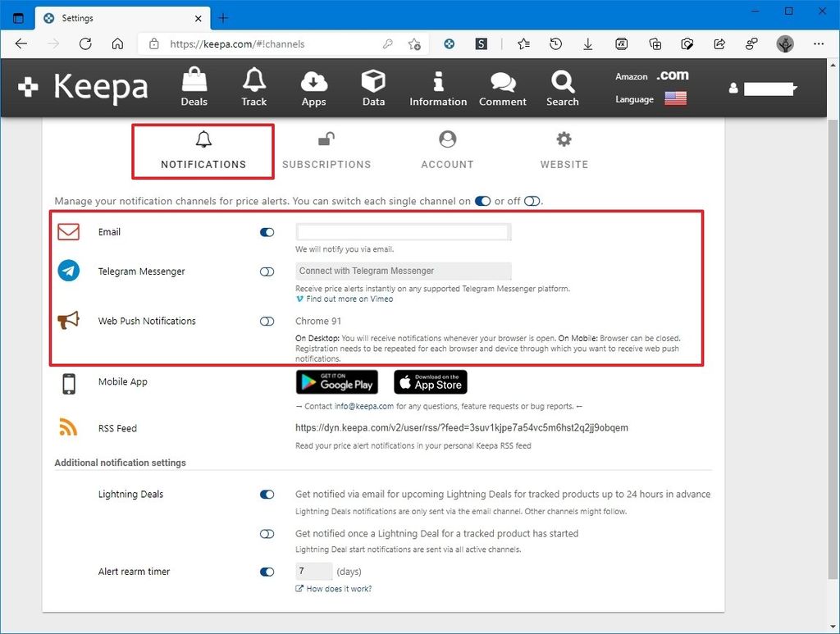This screenshot has height=634, width=840.
Task: Open the Deals section in Keepa navigation
Action: pos(194,87)
